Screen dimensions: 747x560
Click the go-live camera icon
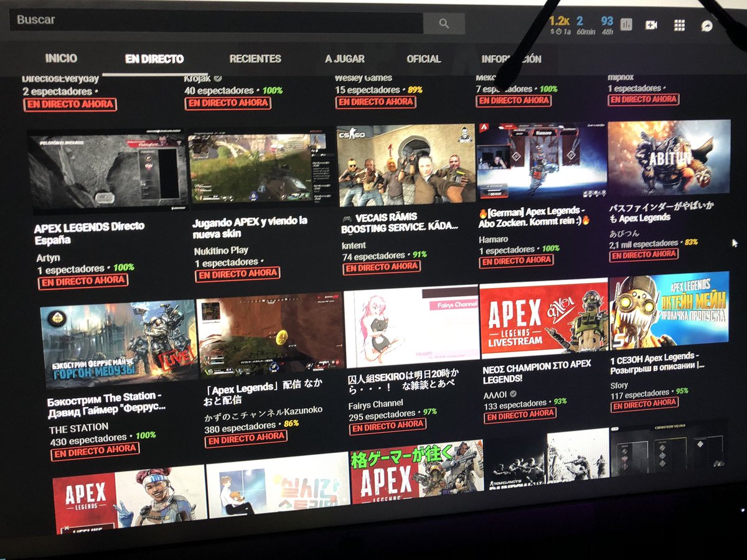pyautogui.click(x=652, y=24)
